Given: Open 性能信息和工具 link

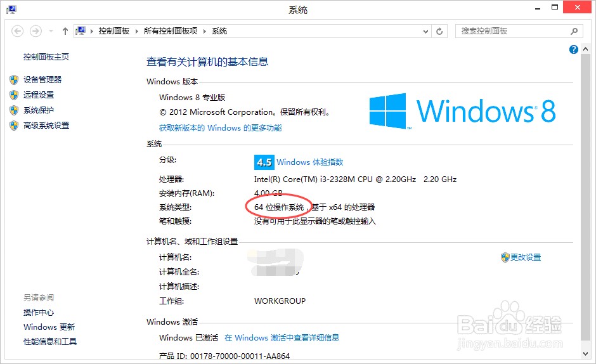Looking at the screenshot, I should pos(50,342).
